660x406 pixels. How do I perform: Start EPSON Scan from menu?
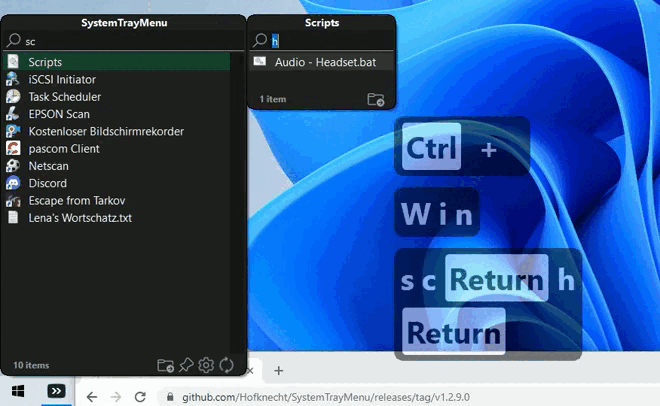tap(59, 114)
